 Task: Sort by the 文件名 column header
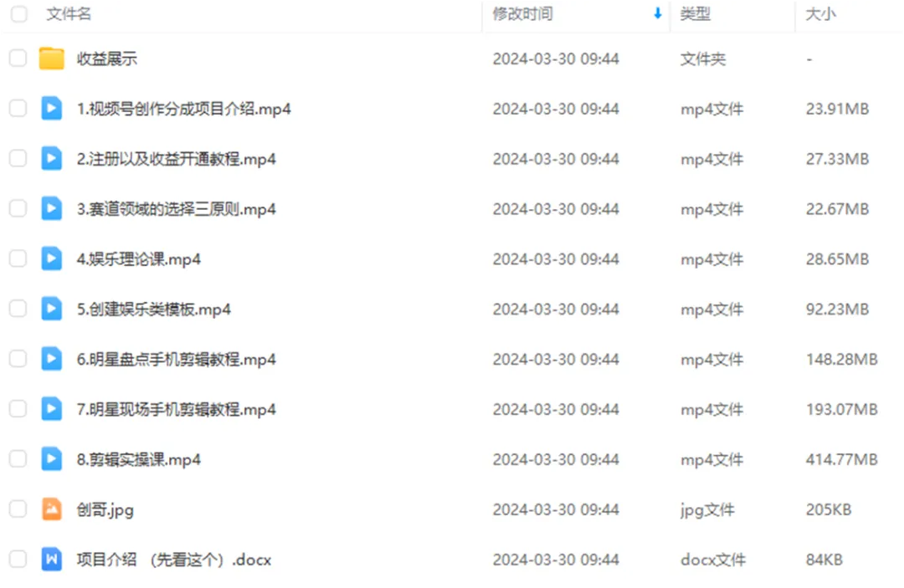(69, 14)
